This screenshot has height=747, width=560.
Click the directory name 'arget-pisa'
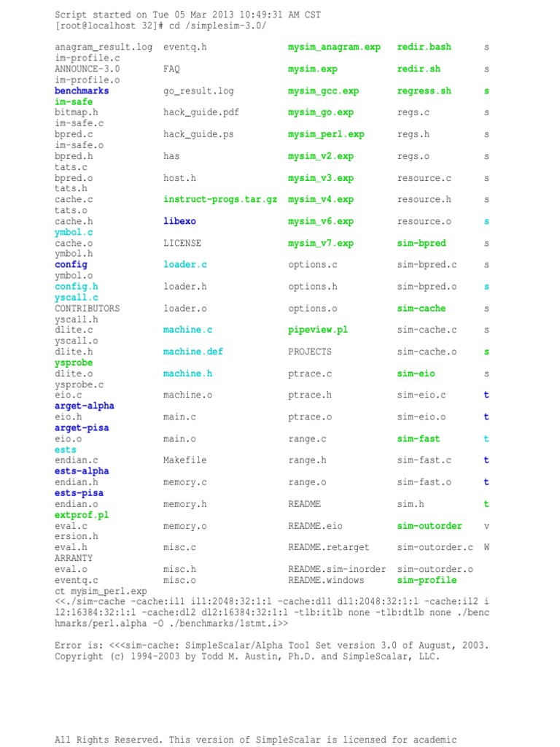(82, 427)
